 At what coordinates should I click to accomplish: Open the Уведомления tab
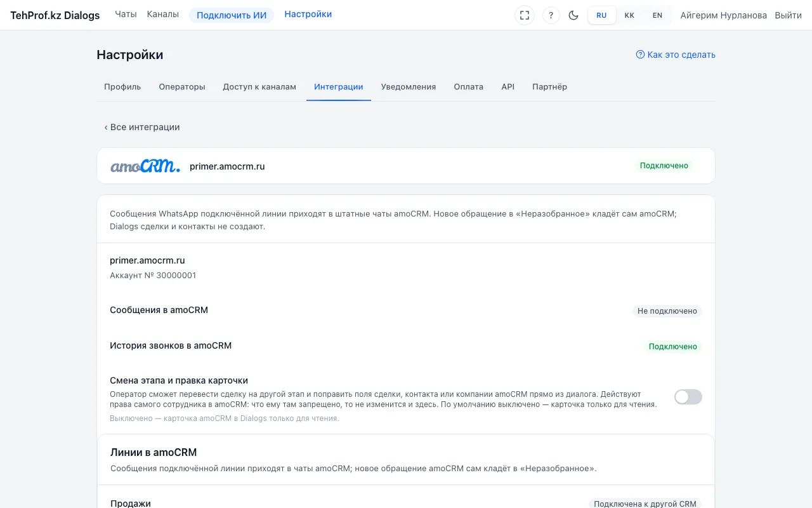pos(409,87)
